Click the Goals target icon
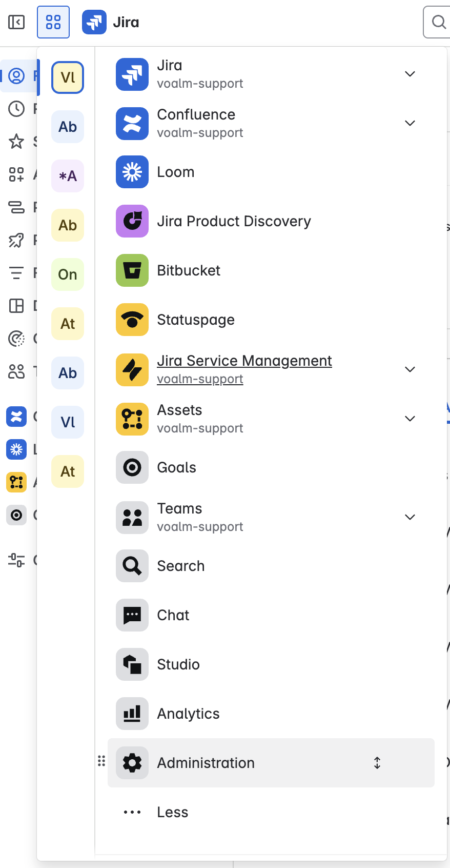The height and width of the screenshot is (868, 450). click(x=132, y=467)
